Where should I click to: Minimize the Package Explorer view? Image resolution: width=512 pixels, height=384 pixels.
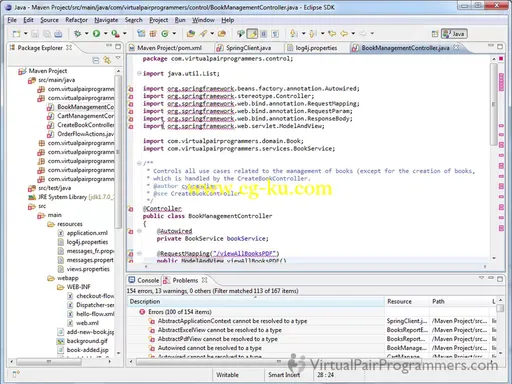109,46
